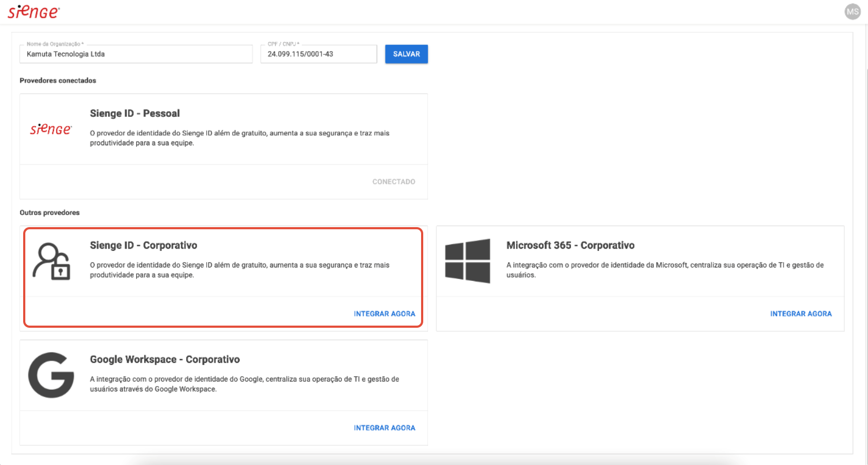Viewport: 868px width, 465px height.
Task: Select the Sienge ID - Pessoal title
Action: pos(135,114)
